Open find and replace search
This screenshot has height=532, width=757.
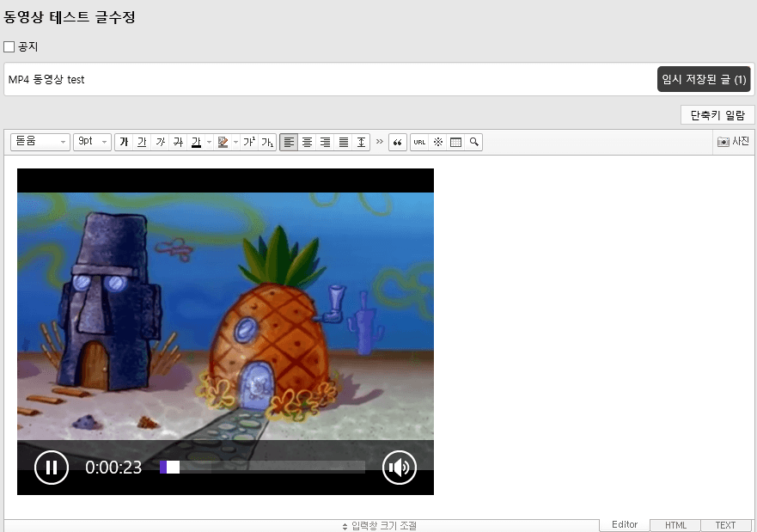[473, 142]
